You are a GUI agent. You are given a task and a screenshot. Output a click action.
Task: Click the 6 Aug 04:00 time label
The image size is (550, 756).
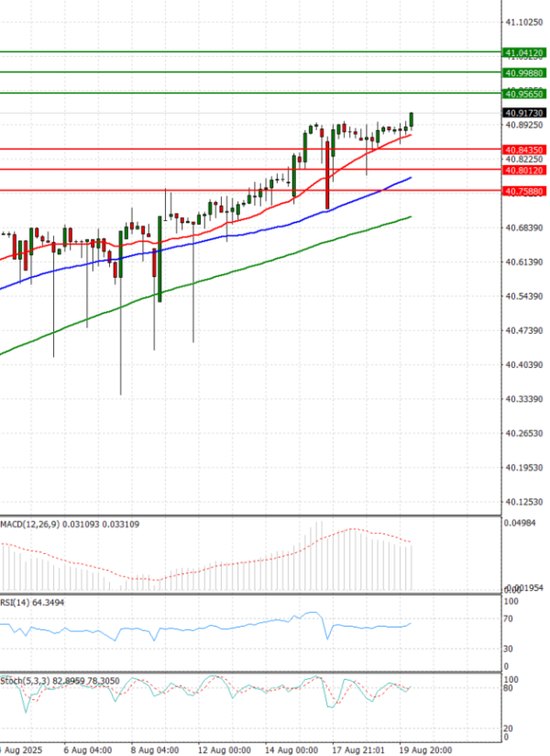(x=89, y=749)
